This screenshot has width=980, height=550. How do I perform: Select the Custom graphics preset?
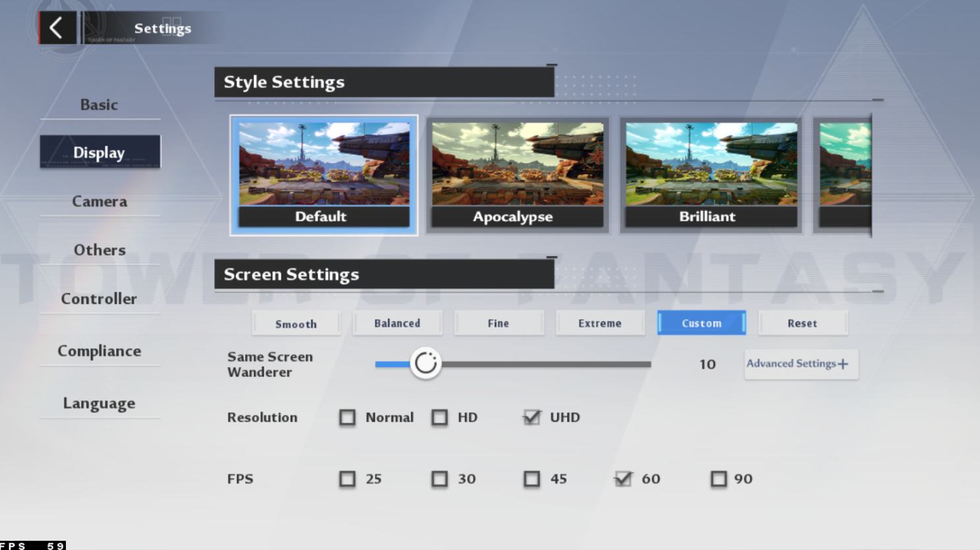pyautogui.click(x=701, y=323)
